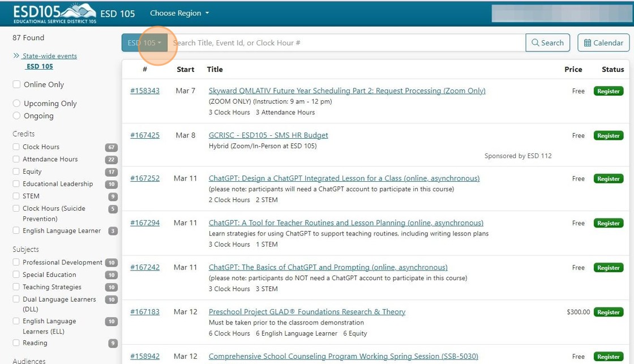Focus the Search Title, Event Id field
The height and width of the screenshot is (364, 634).
[x=346, y=43]
